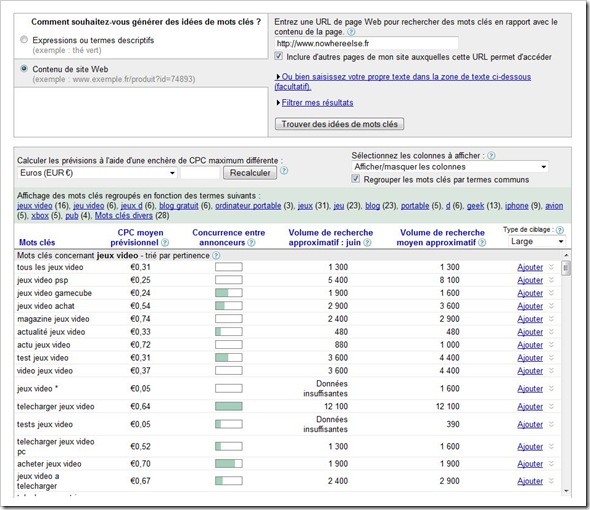This screenshot has height=510, width=590.
Task: Expand double chevron for magazine jeux video
Action: coord(551,319)
